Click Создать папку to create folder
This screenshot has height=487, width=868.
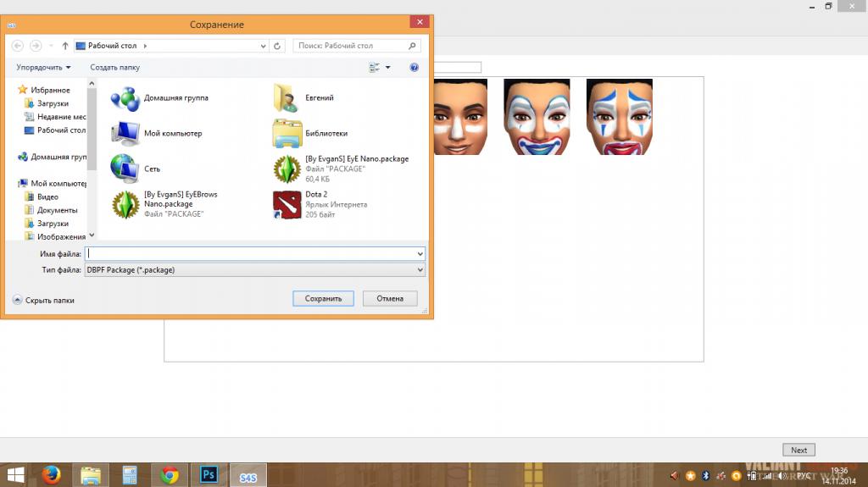pos(115,67)
